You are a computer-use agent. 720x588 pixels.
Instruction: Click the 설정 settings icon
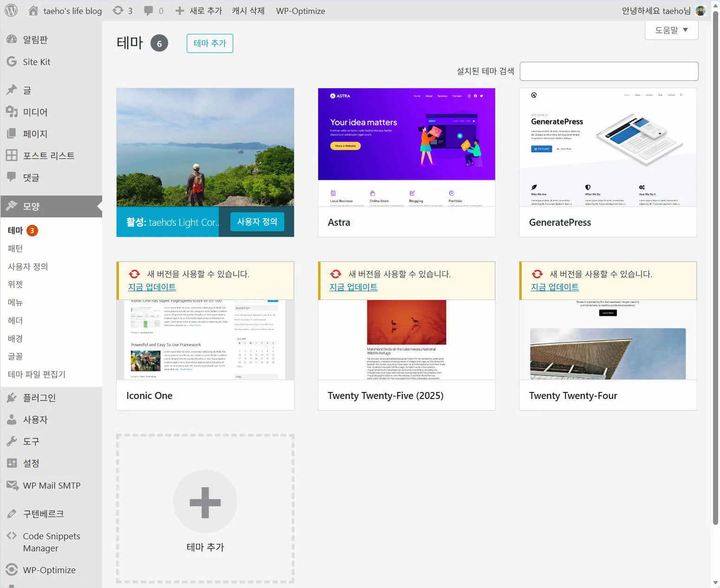[12, 463]
